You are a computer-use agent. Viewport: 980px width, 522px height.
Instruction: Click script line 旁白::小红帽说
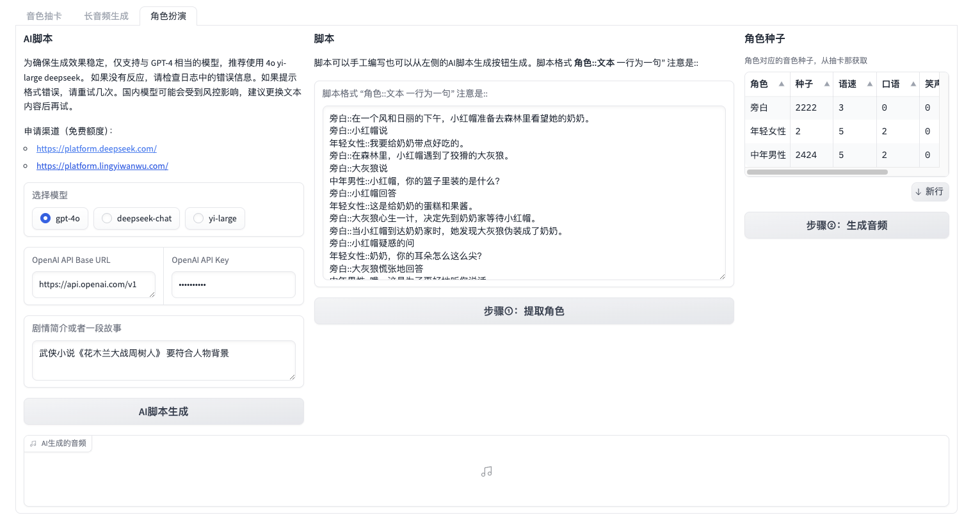358,130
